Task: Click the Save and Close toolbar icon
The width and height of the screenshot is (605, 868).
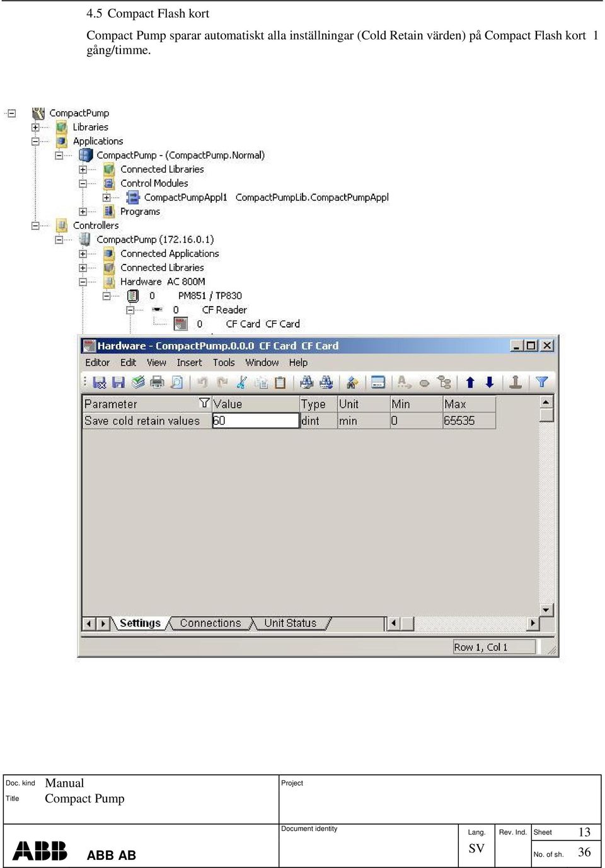Action: [x=99, y=382]
